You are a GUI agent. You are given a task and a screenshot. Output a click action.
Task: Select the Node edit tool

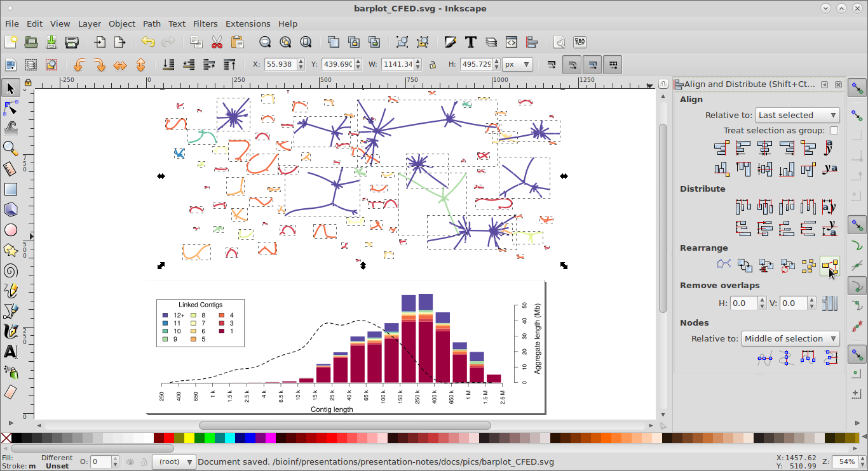10,108
